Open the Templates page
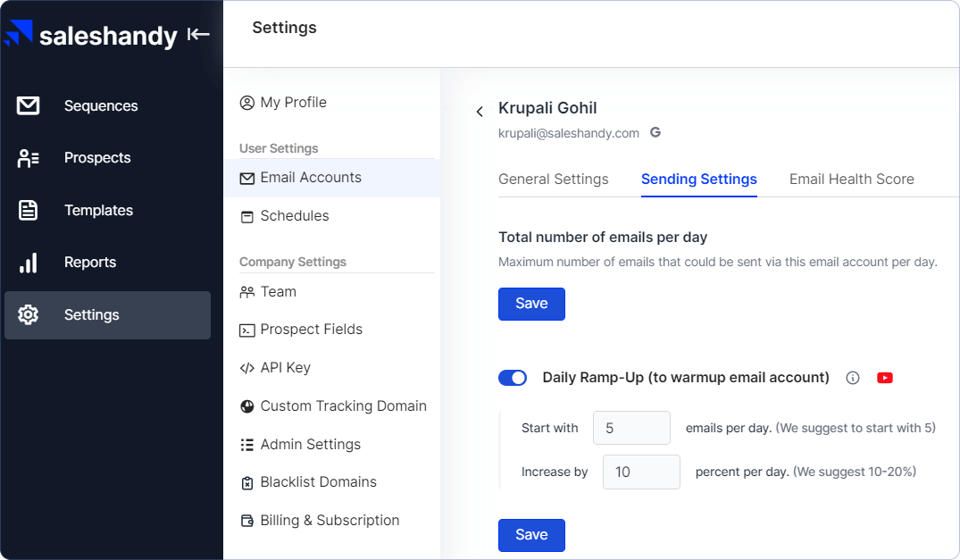960x560 pixels. (x=98, y=211)
